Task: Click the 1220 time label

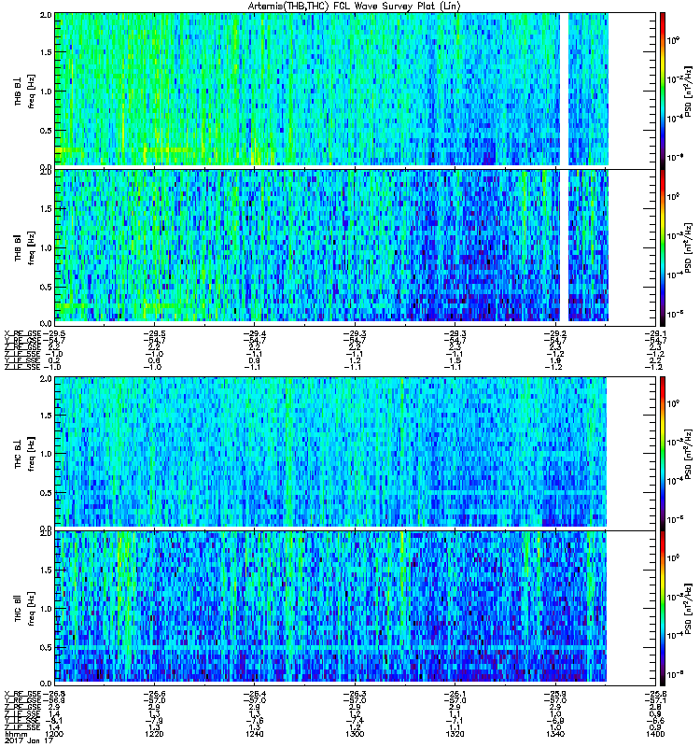Action: coord(154,734)
